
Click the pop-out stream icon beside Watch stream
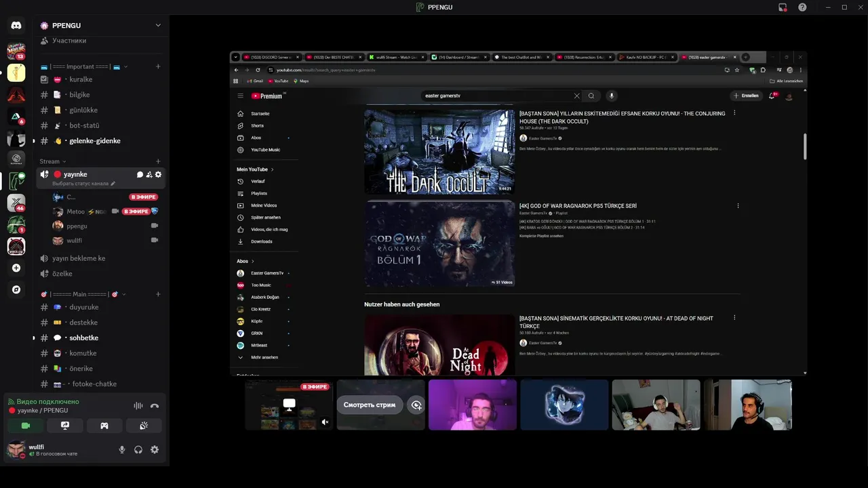pos(416,405)
